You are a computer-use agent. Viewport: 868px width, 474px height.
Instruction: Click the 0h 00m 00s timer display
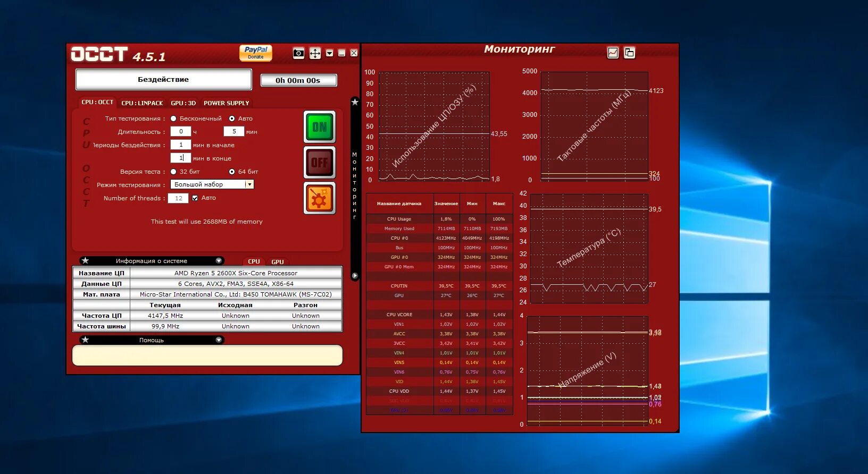click(x=298, y=80)
